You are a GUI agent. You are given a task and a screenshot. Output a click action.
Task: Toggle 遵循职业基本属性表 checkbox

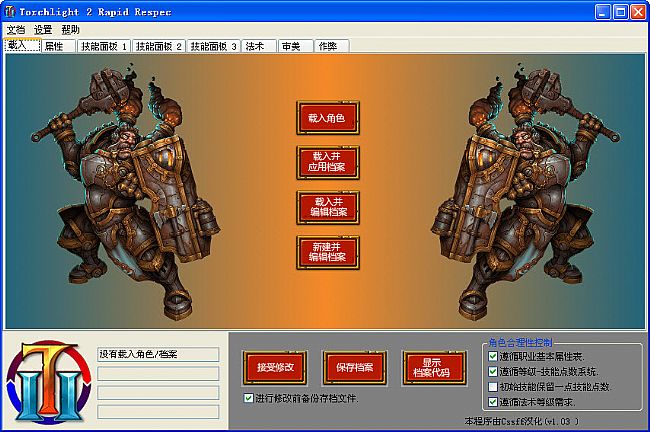(x=493, y=356)
